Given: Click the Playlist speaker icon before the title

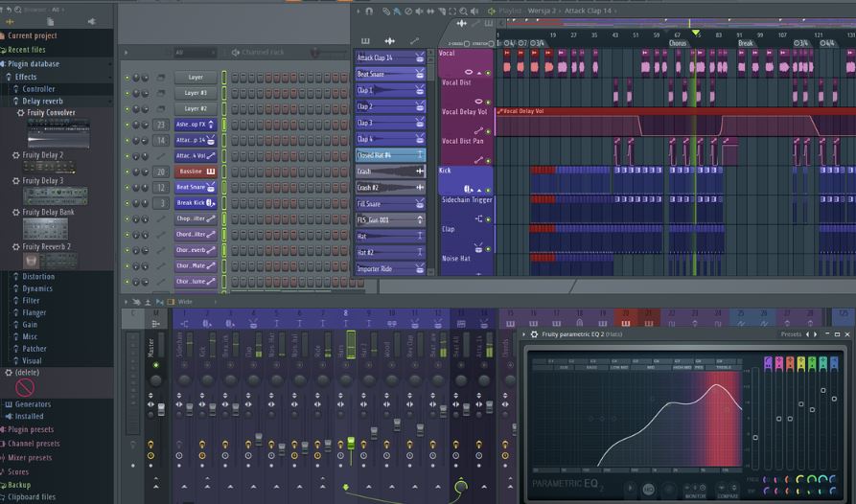Looking at the screenshot, I should point(492,11).
